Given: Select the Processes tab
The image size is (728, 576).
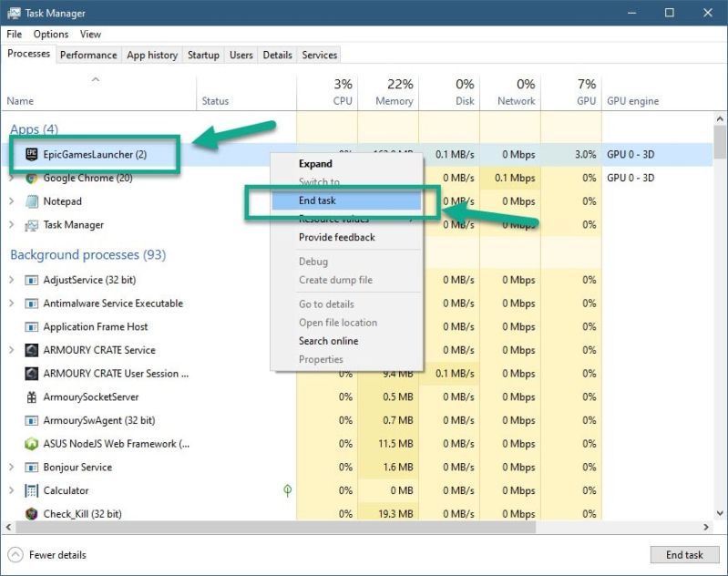Looking at the screenshot, I should pyautogui.click(x=29, y=54).
